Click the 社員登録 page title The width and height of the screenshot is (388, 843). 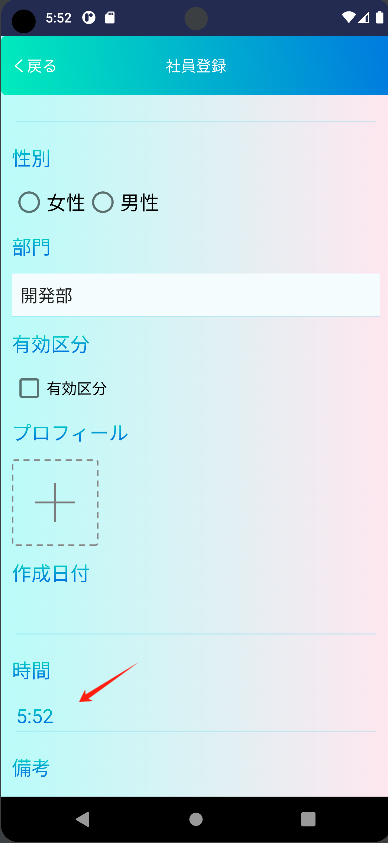(x=196, y=66)
